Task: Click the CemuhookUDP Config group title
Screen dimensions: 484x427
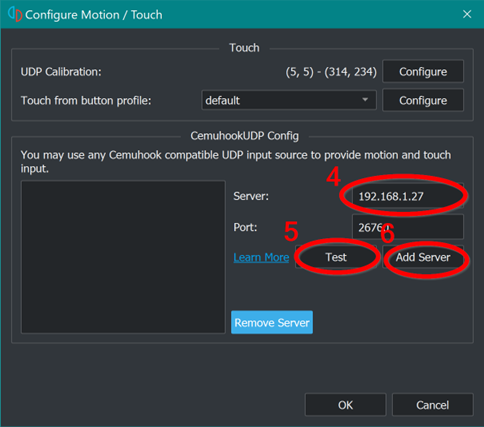Action: pos(244,136)
